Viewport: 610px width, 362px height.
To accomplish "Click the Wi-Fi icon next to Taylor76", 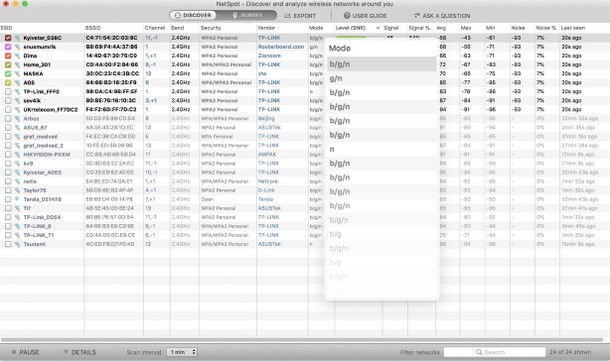I will [17, 190].
